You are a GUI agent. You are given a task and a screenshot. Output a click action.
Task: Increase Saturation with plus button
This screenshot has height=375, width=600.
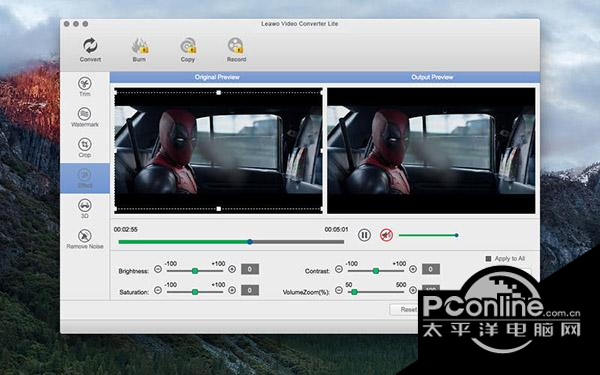(x=232, y=290)
